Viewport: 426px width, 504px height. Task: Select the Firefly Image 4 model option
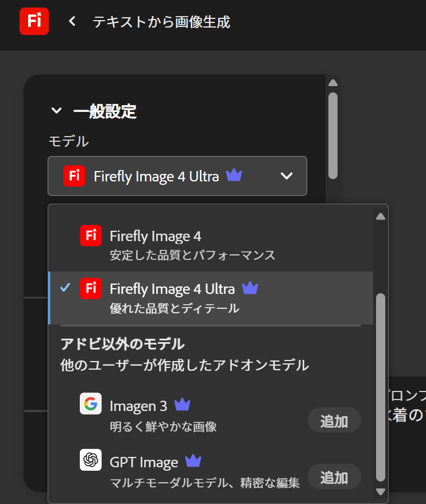coord(211,245)
